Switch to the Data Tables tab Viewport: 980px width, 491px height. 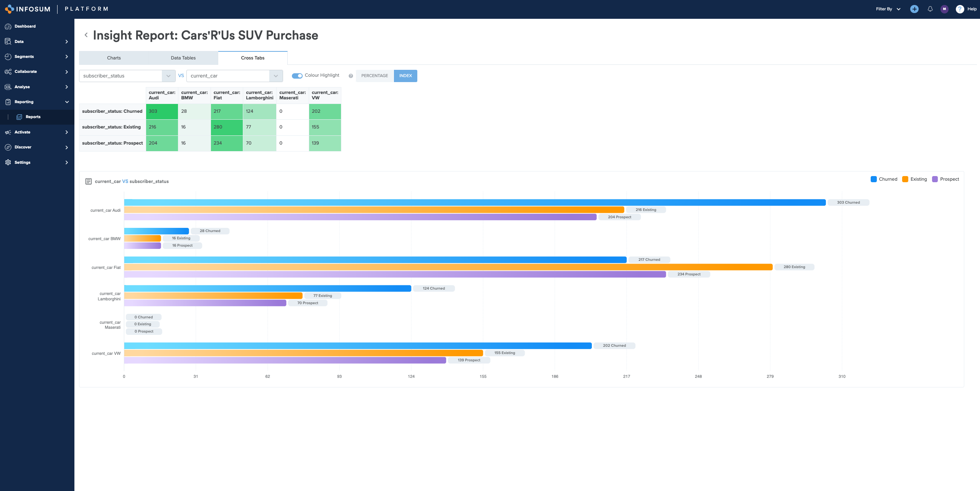(x=183, y=58)
